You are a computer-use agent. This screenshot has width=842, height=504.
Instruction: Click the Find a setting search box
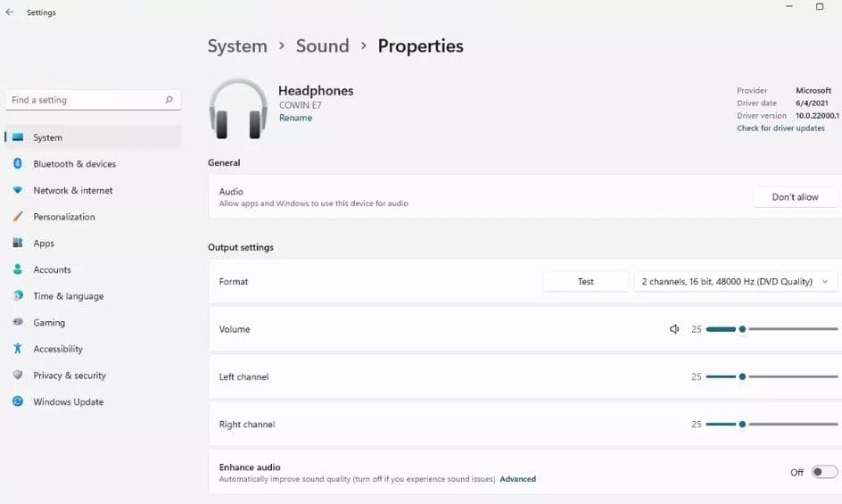[85, 100]
